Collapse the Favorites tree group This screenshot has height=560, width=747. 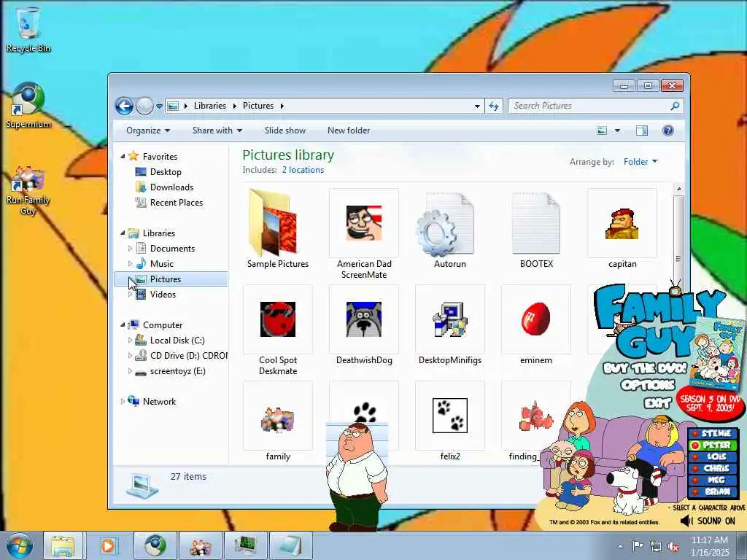tap(123, 156)
